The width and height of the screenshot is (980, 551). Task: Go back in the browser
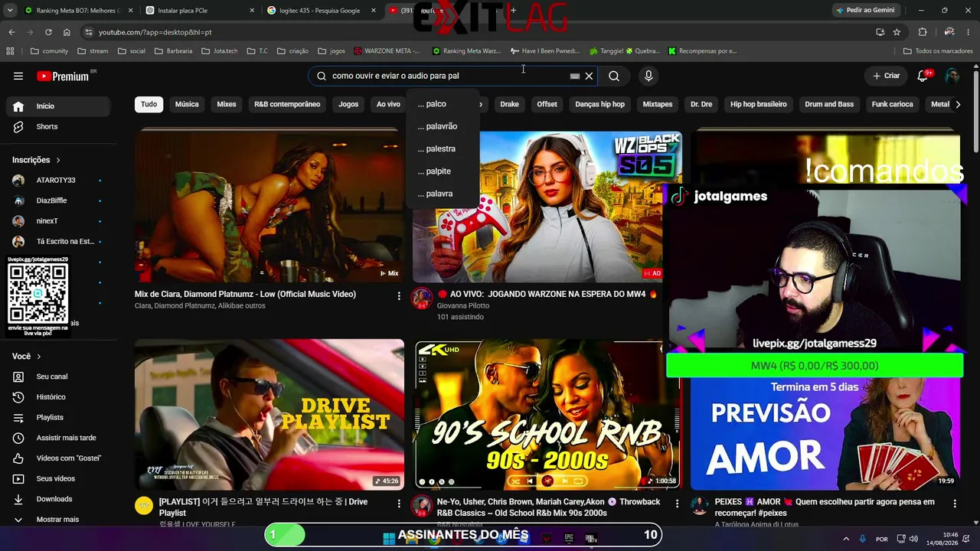click(x=11, y=32)
